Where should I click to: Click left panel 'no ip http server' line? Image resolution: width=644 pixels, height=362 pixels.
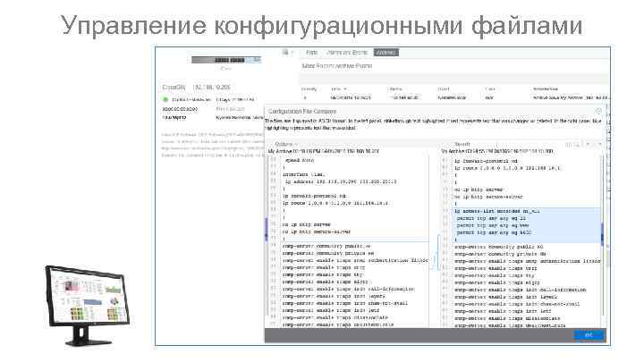(307, 224)
